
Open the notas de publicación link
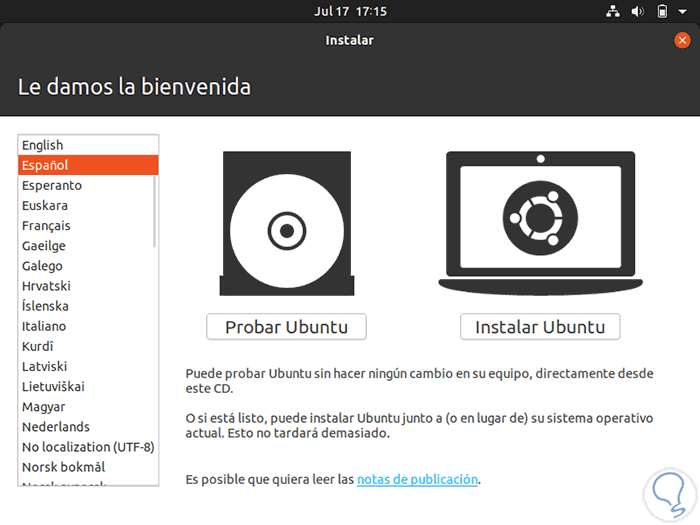pos(417,479)
